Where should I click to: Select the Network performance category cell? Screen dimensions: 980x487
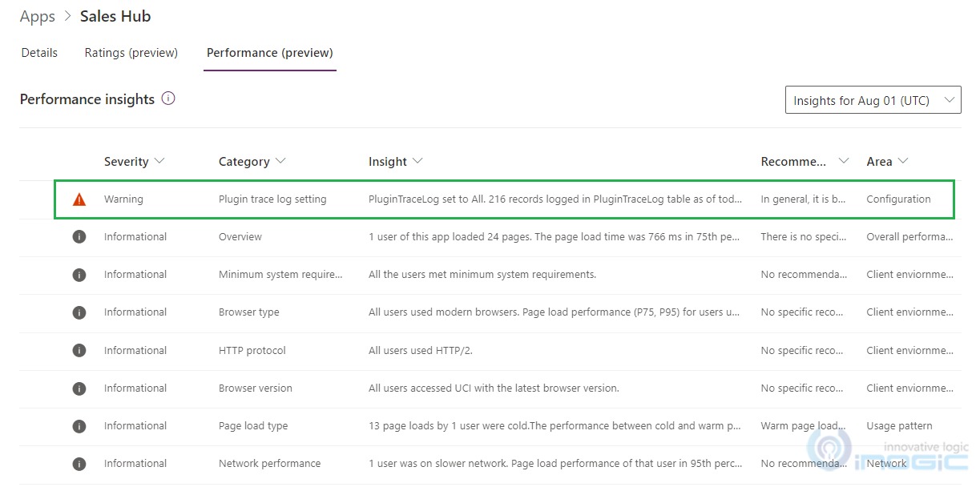pos(269,464)
